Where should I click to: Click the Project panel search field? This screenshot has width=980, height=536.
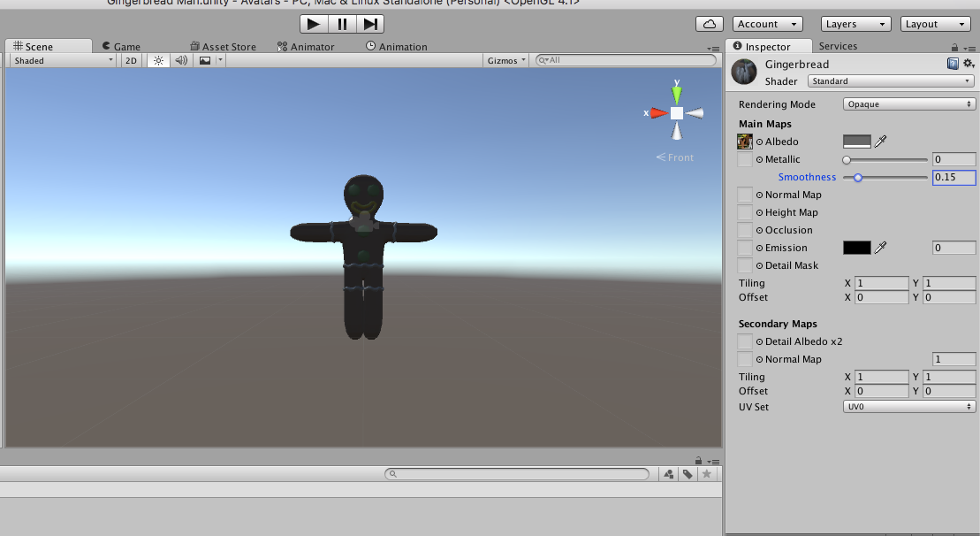click(517, 474)
